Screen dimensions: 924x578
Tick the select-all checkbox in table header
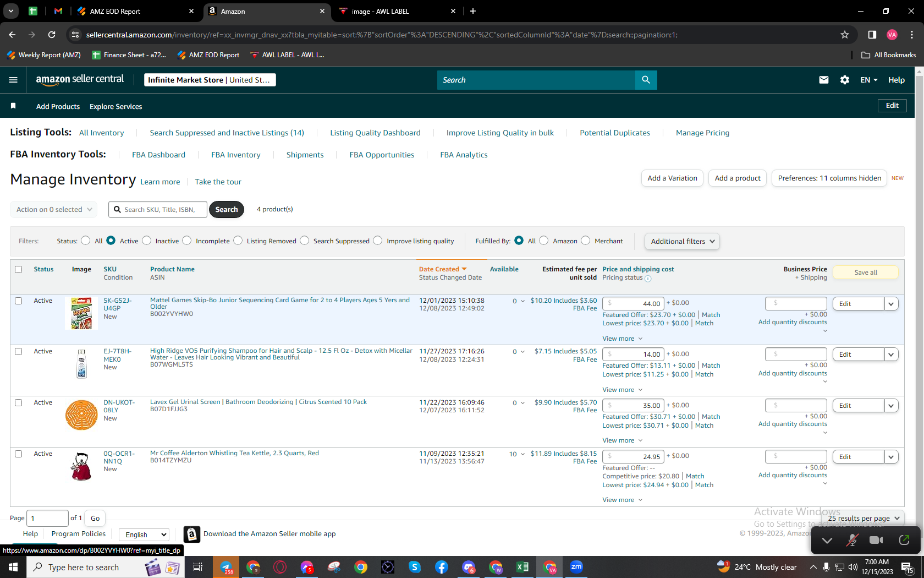[19, 269]
